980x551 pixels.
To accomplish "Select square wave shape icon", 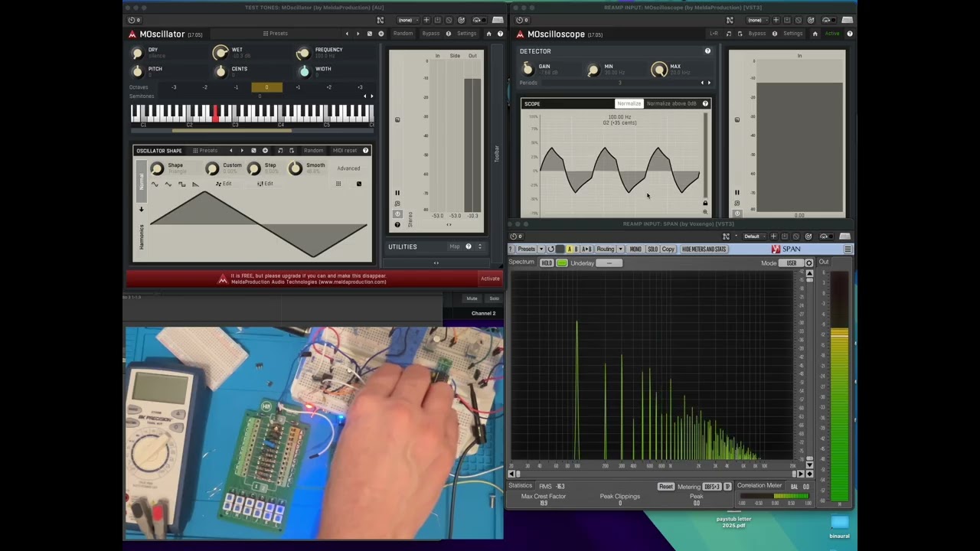I will click(181, 184).
